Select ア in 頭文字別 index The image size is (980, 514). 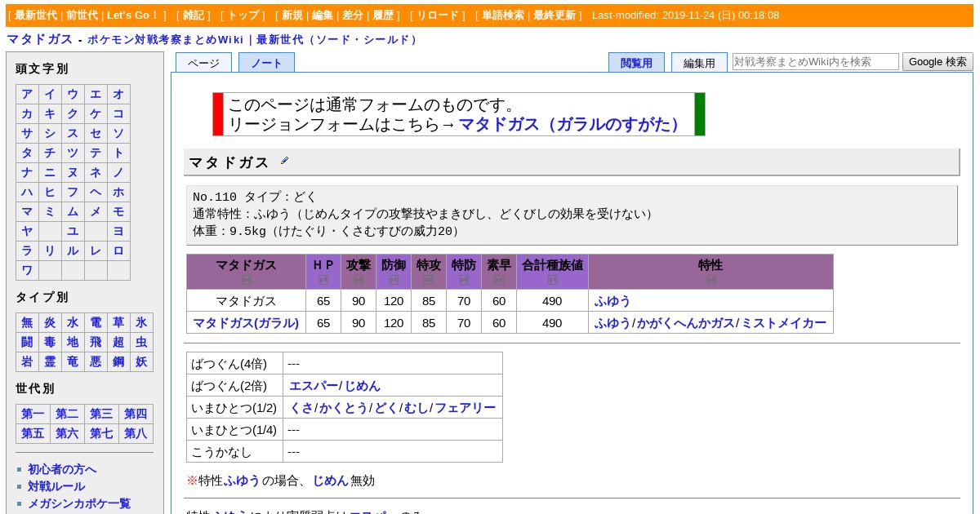(27, 95)
